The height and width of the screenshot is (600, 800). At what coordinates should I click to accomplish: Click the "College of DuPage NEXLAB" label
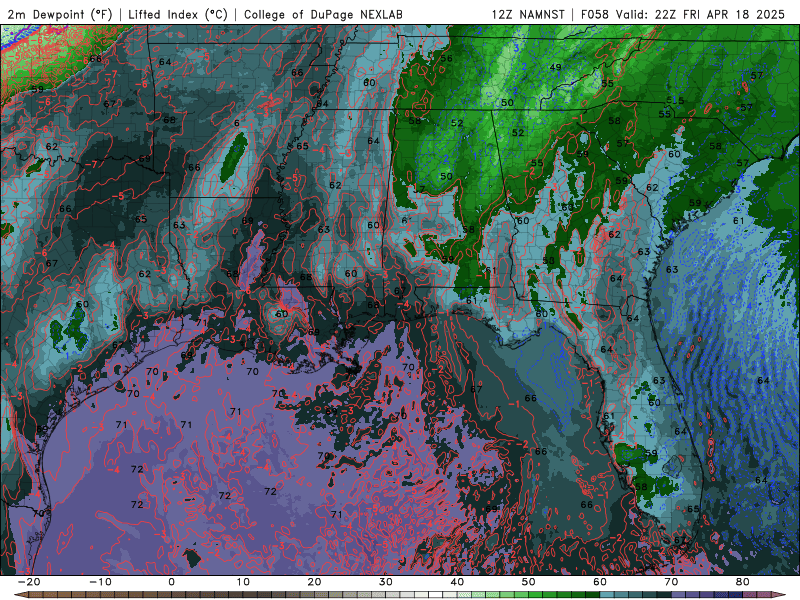click(x=323, y=14)
